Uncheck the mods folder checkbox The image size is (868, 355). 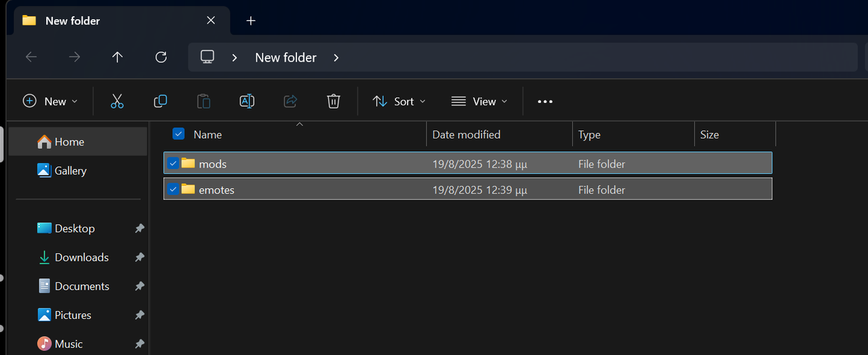point(173,163)
